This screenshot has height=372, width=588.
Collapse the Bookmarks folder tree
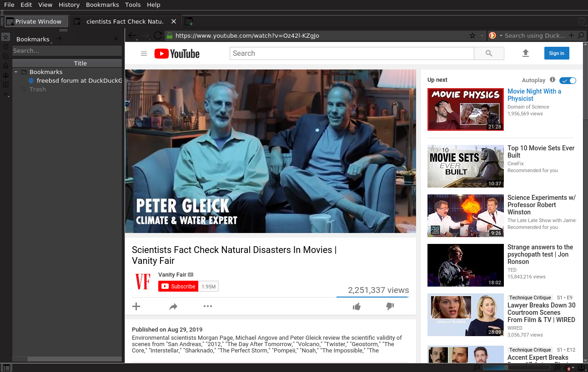(16, 72)
